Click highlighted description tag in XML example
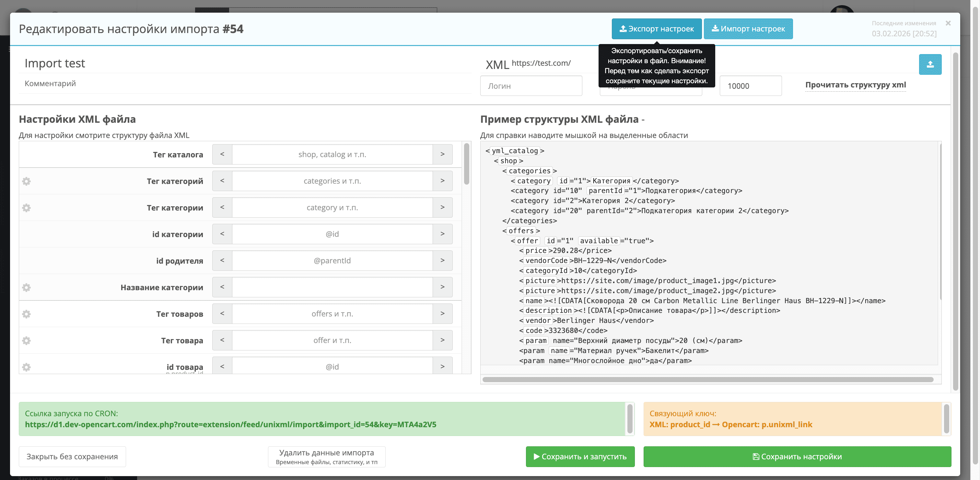 pyautogui.click(x=548, y=310)
